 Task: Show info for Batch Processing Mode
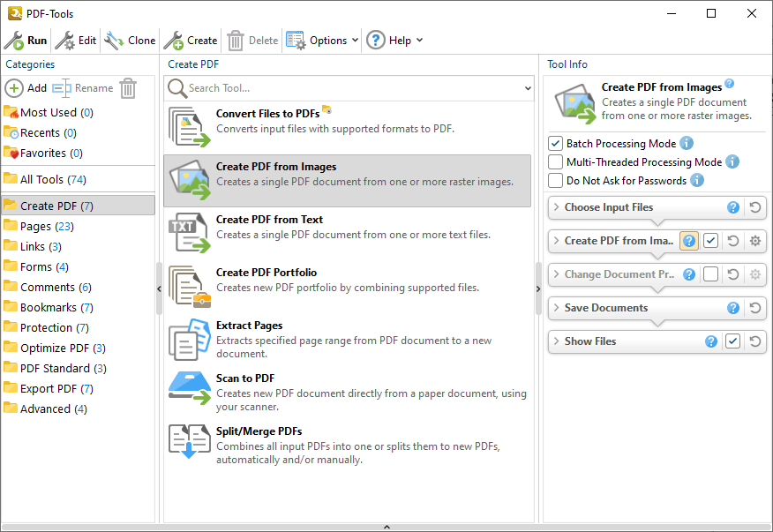(x=687, y=143)
